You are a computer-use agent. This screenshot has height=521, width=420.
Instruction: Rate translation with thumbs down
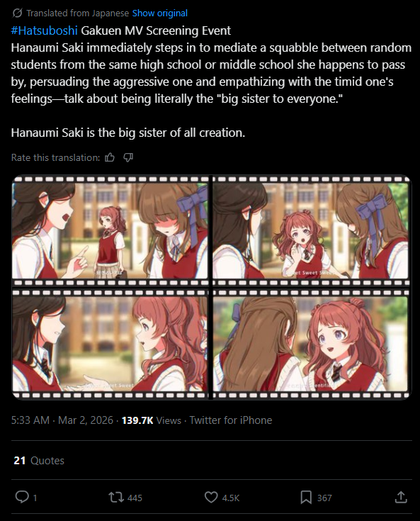(128, 157)
